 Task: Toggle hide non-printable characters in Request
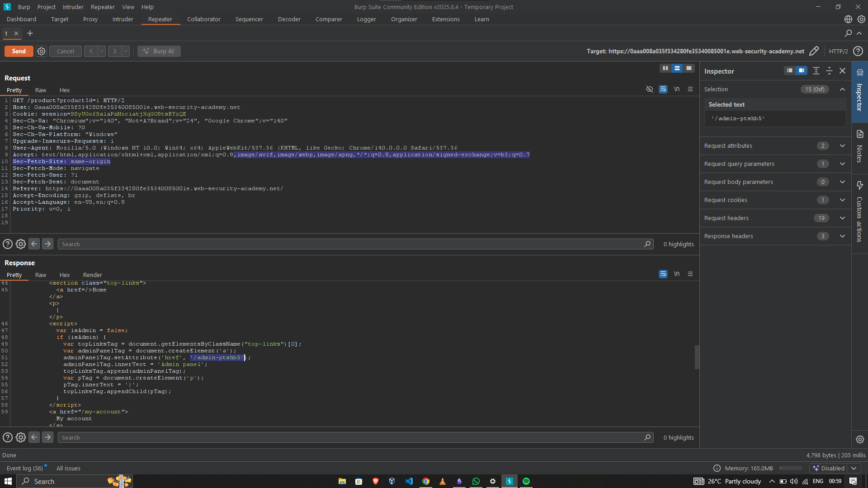coord(650,89)
